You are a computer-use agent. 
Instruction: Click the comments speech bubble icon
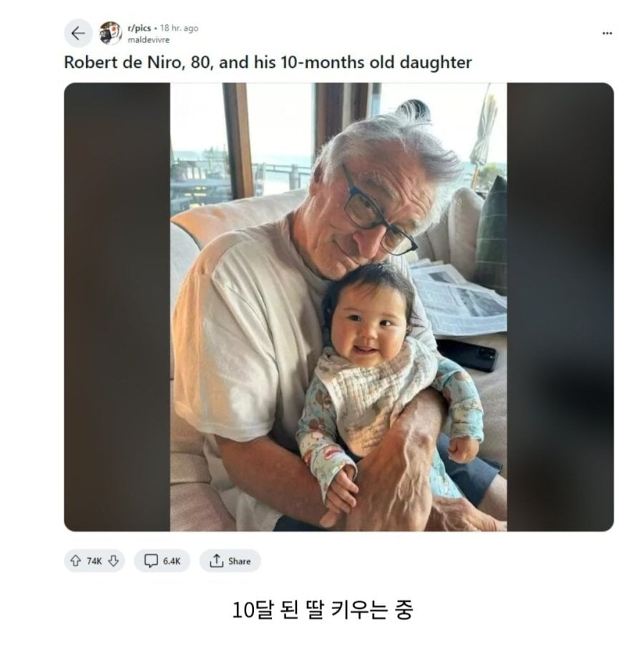point(151,561)
